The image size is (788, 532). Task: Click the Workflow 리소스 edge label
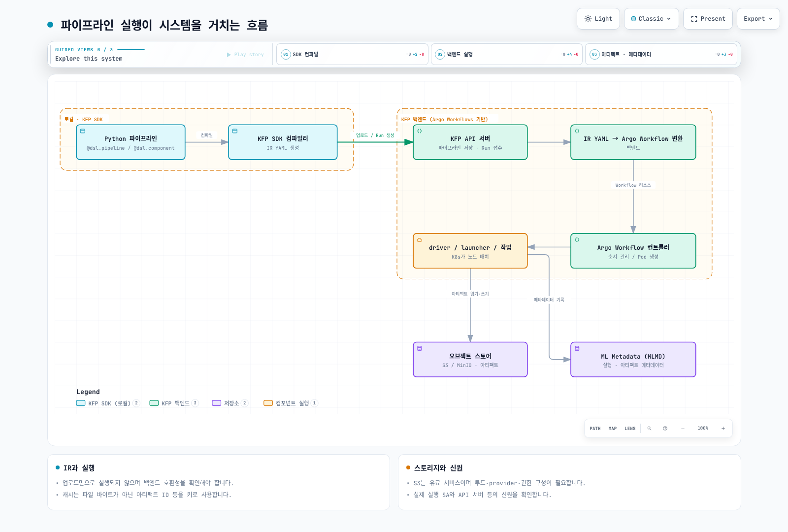(633, 185)
